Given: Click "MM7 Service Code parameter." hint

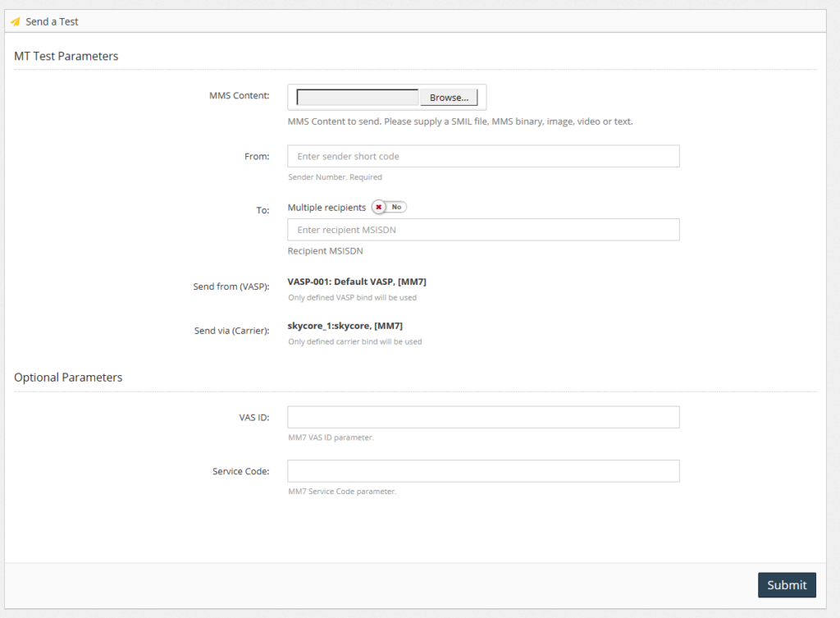Looking at the screenshot, I should (x=342, y=491).
